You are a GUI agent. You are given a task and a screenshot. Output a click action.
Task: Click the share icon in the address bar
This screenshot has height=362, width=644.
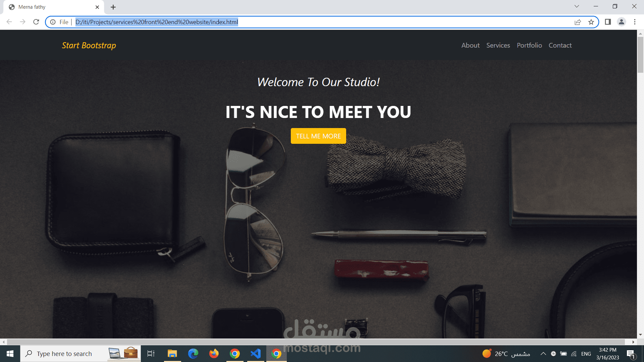coord(578,22)
